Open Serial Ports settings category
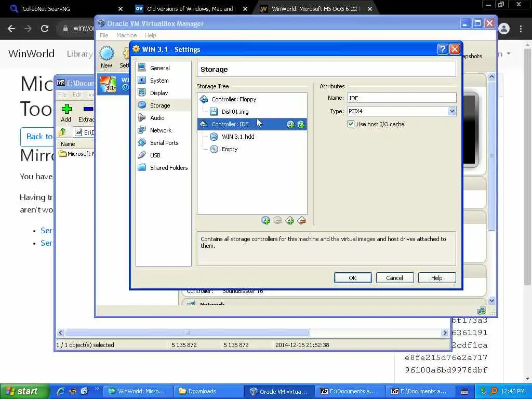 [164, 143]
